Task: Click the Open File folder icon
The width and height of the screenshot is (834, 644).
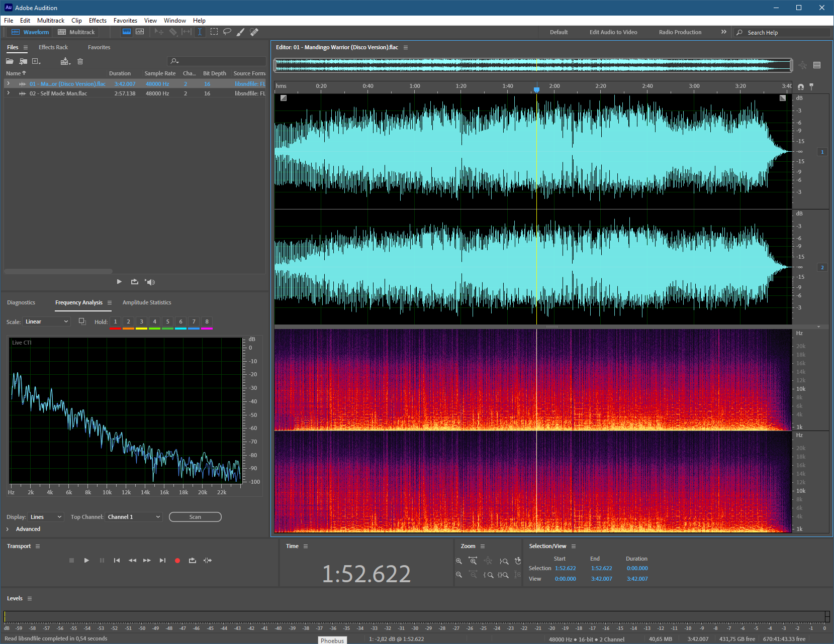Action: (10, 61)
